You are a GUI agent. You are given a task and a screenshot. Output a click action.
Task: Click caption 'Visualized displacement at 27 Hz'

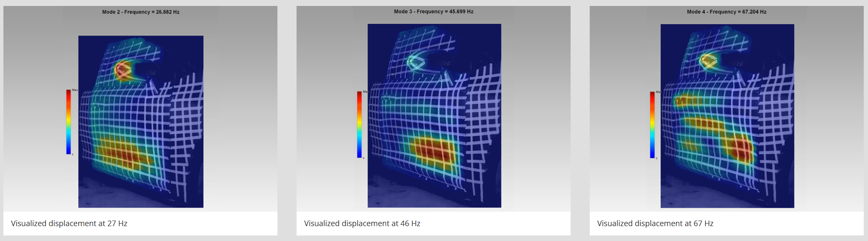point(69,224)
